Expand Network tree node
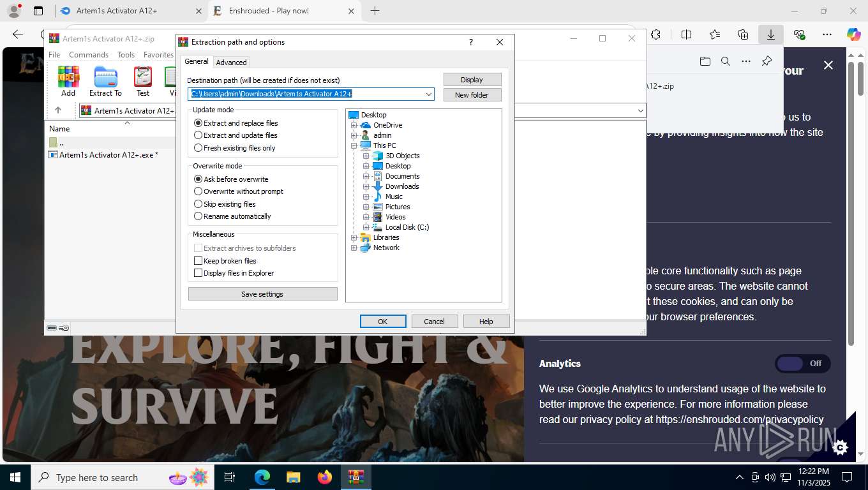868x490 pixels. (x=354, y=248)
